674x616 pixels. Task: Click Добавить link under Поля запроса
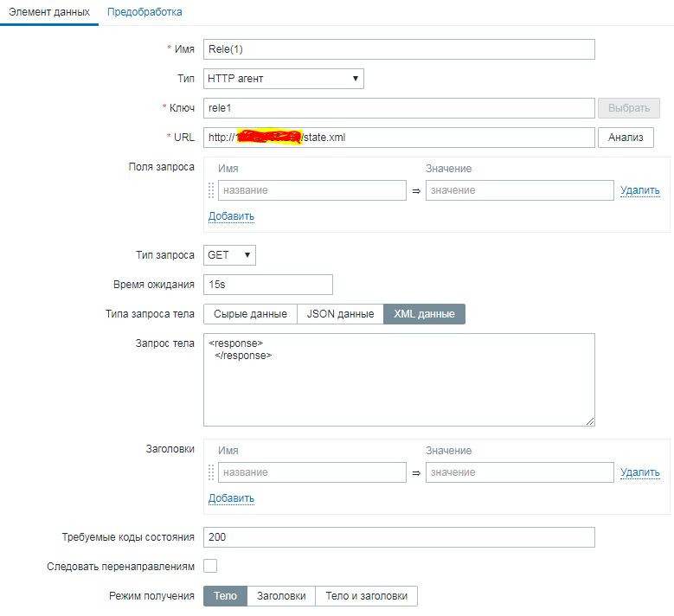pos(231,216)
